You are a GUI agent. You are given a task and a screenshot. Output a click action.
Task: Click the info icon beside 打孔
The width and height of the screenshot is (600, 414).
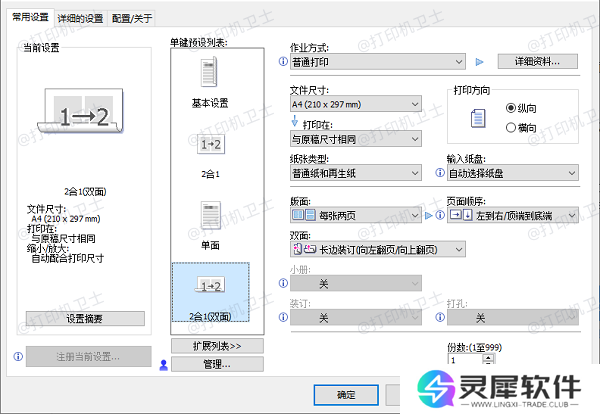[x=440, y=317]
